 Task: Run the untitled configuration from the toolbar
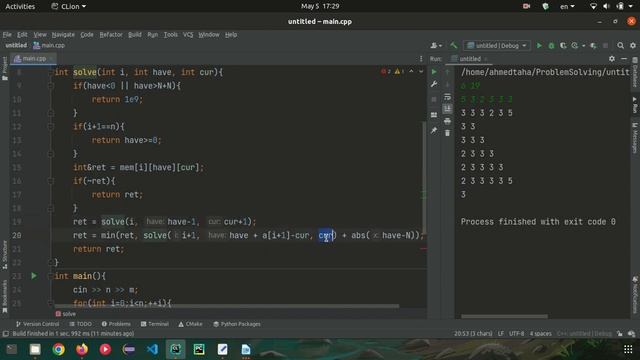pyautogui.click(x=539, y=46)
